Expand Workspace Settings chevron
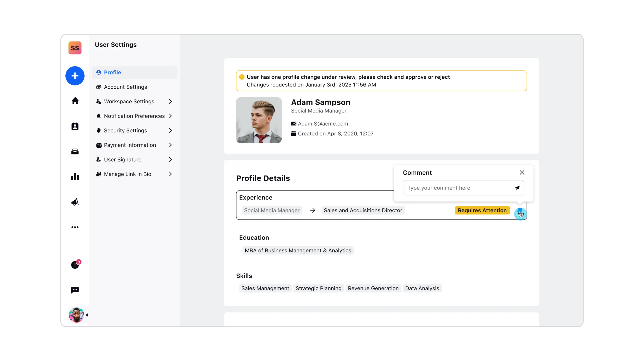The width and height of the screenshot is (644, 361). pyautogui.click(x=170, y=101)
